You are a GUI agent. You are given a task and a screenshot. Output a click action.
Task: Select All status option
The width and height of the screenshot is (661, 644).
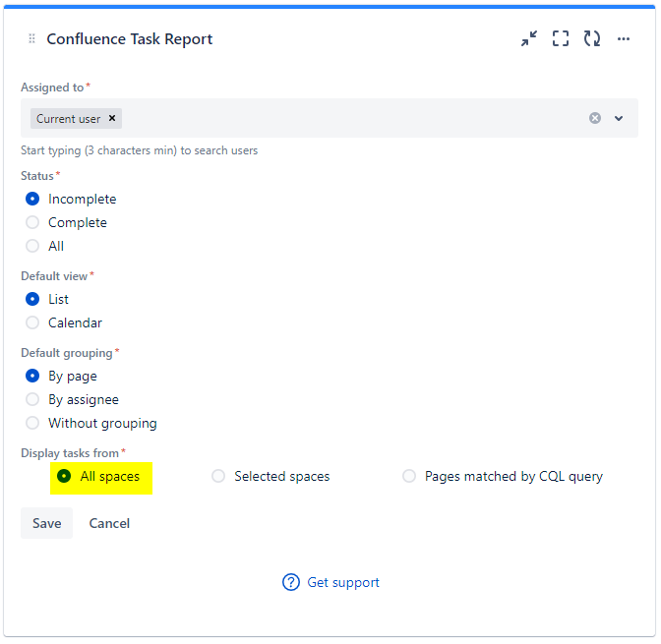point(32,246)
